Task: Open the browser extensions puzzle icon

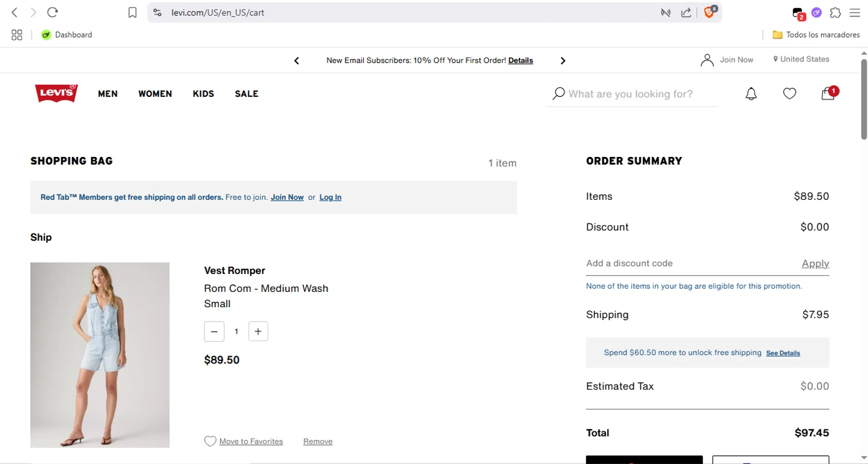Action: tap(835, 13)
